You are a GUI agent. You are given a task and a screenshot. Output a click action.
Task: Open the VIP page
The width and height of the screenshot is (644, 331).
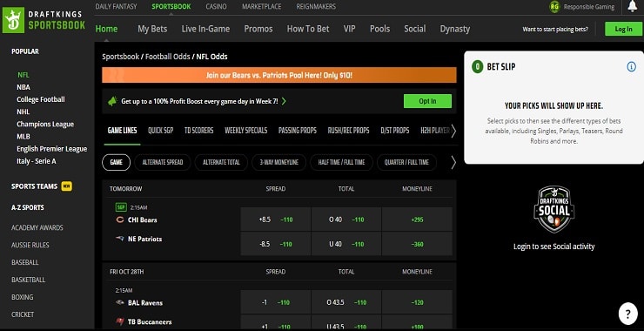point(350,29)
